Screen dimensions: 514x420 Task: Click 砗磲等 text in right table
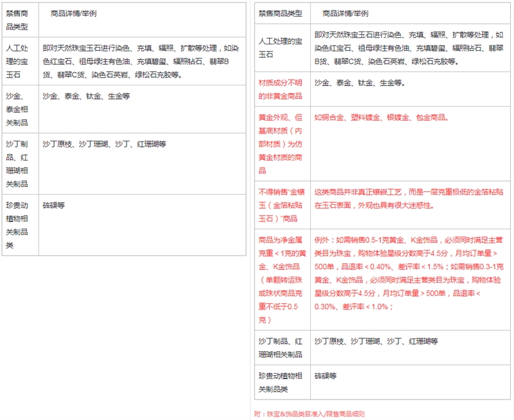pyautogui.click(x=326, y=375)
